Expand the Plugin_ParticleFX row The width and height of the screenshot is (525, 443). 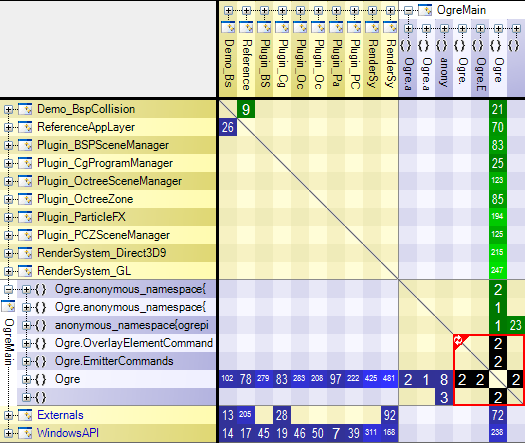click(x=8, y=217)
